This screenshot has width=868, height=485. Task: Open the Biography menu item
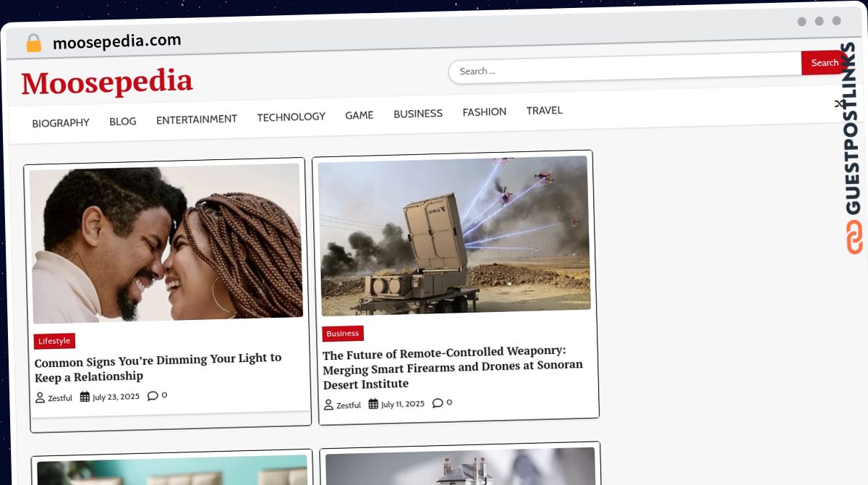(x=61, y=123)
